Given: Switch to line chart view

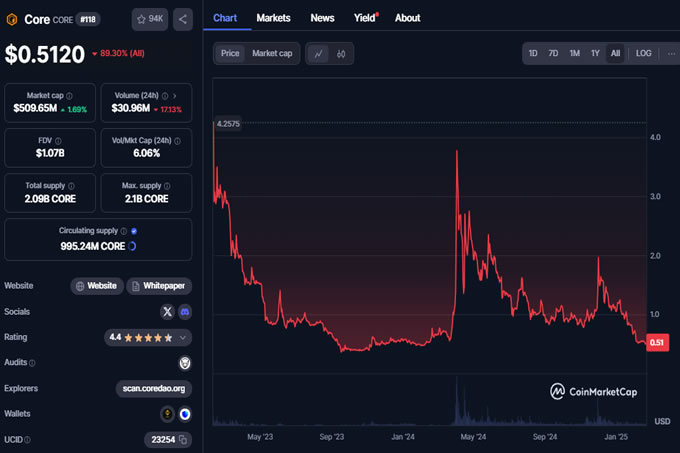Looking at the screenshot, I should 318,53.
